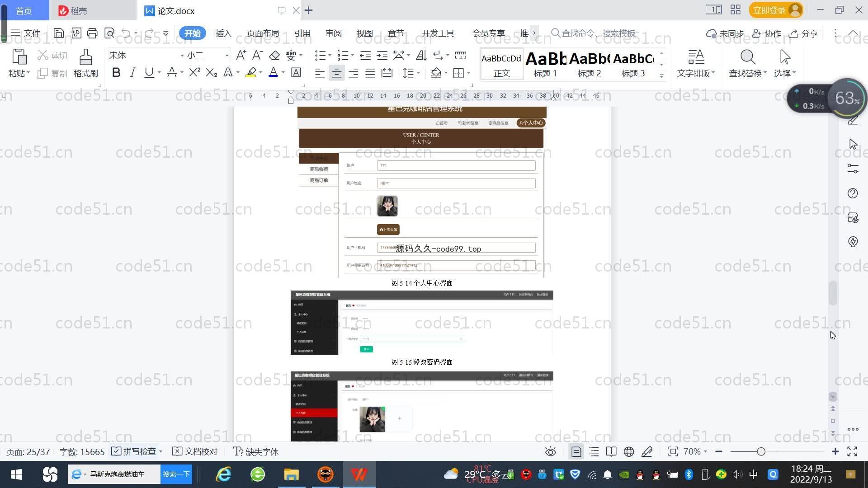Apply subscript formatting
This screenshot has height=488, width=868.
[x=211, y=72]
